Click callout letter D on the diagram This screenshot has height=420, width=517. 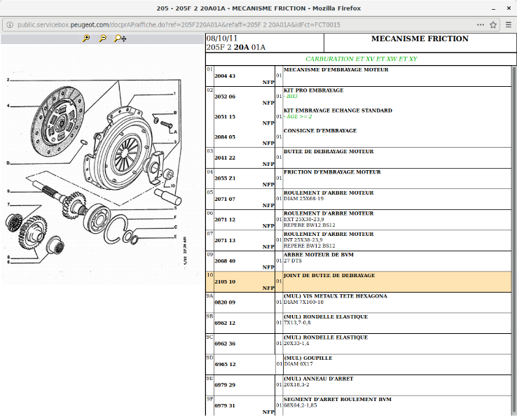pos(8,163)
